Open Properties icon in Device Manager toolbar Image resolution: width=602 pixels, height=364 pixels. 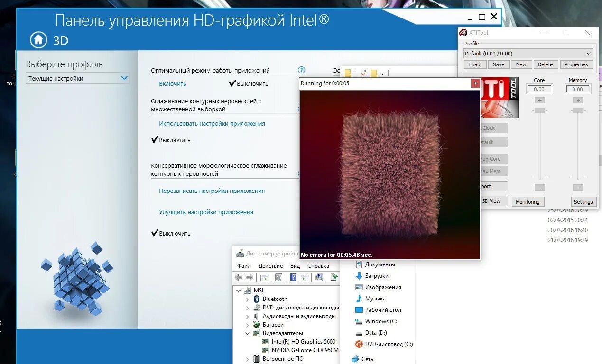[278, 278]
